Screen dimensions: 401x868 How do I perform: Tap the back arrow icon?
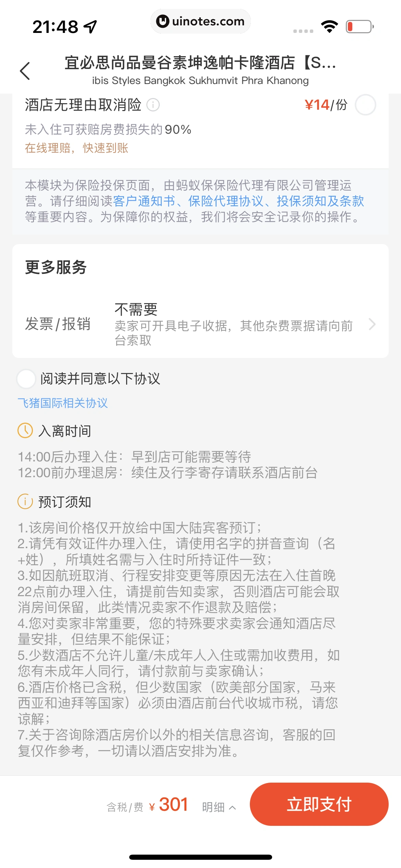point(25,71)
